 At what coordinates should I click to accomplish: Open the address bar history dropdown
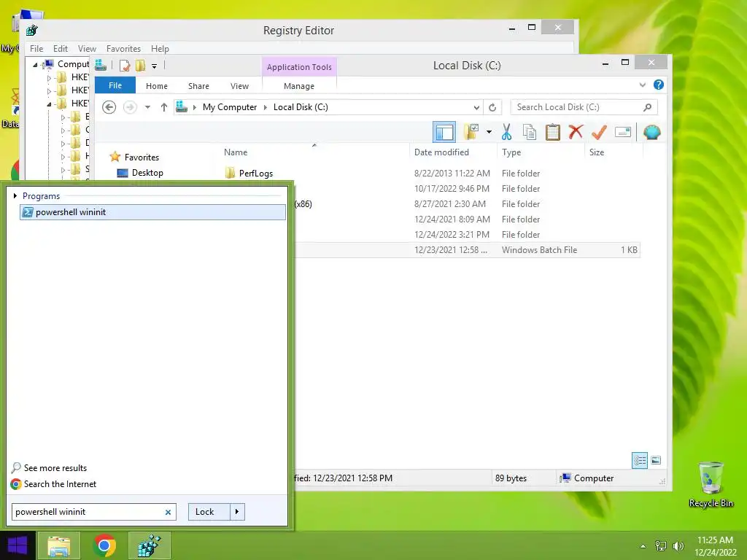(476, 108)
